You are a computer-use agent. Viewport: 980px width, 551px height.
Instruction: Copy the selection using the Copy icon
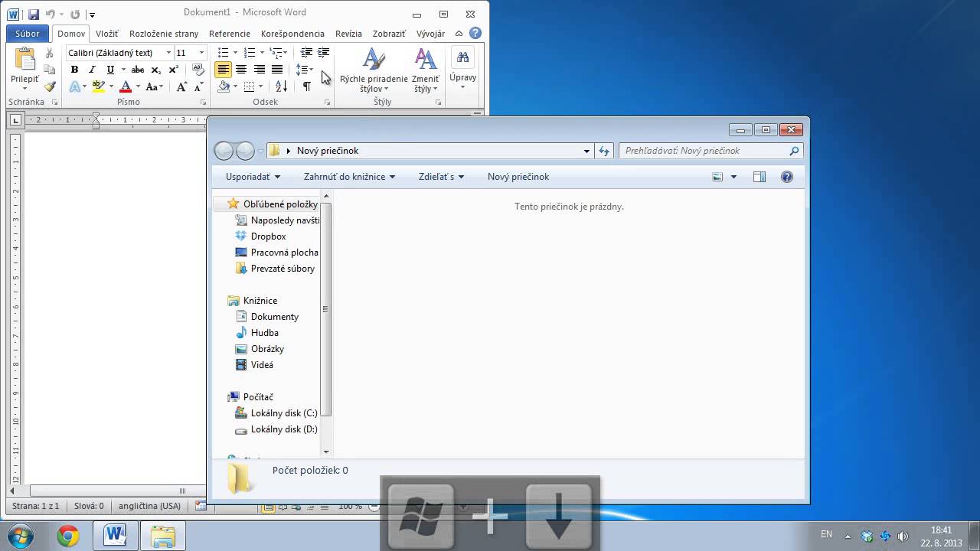(50, 70)
